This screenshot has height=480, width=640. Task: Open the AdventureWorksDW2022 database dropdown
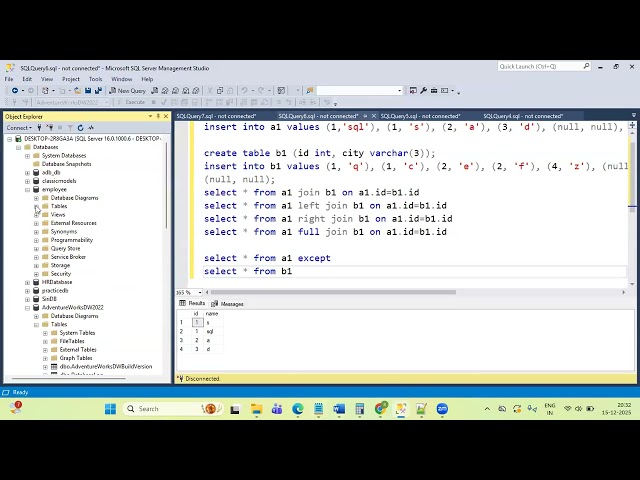(x=107, y=102)
